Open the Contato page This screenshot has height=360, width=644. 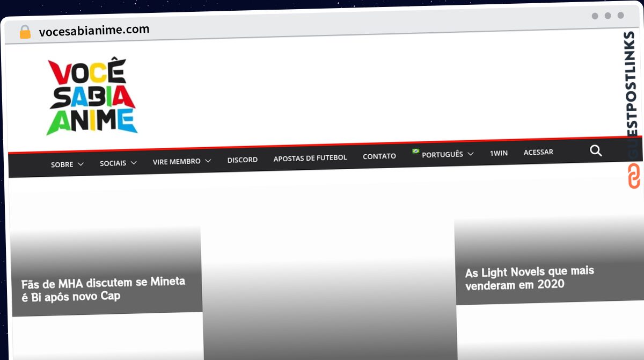tap(379, 156)
